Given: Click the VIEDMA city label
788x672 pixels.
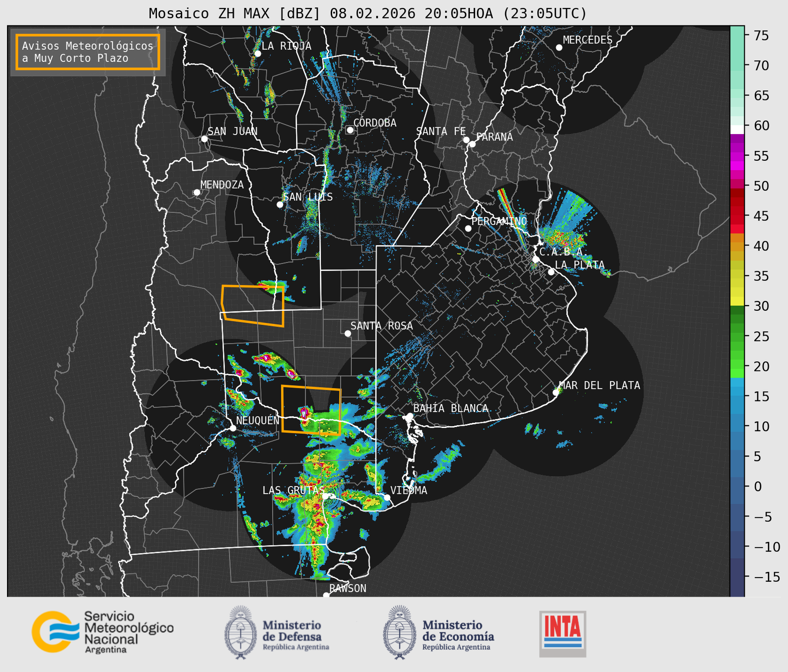Looking at the screenshot, I should (x=409, y=490).
